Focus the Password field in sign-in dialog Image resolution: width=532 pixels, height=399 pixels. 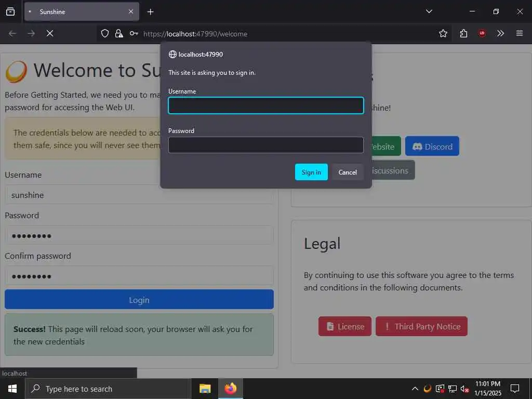pyautogui.click(x=266, y=145)
